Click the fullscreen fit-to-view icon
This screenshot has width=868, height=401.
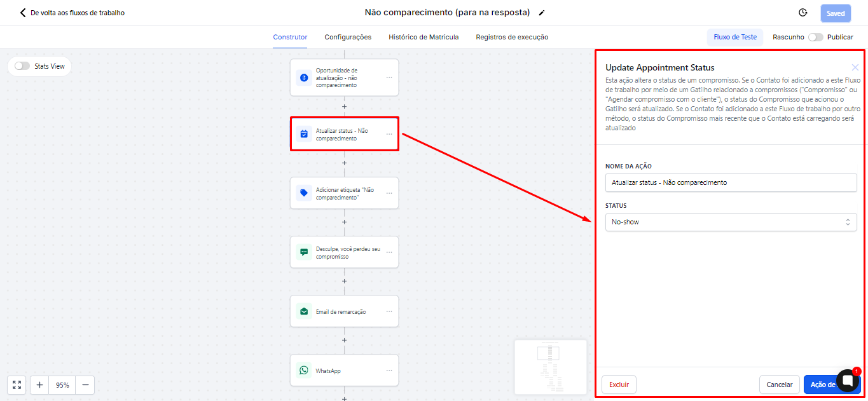coord(17,384)
